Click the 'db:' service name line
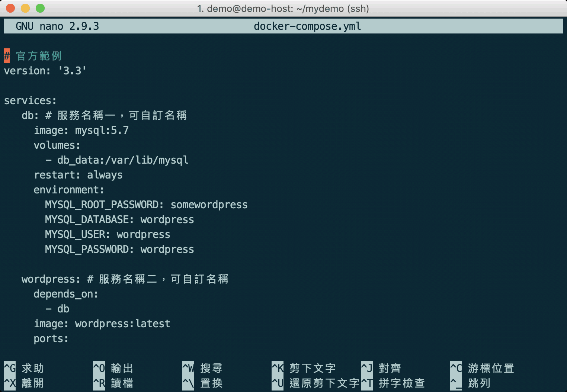The image size is (567, 392). tap(104, 115)
